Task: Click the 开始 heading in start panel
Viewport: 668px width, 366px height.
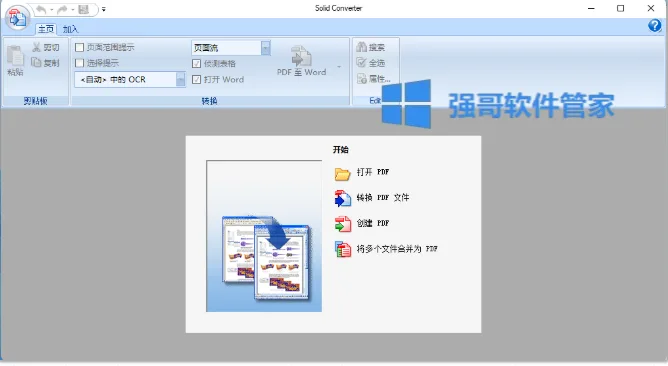Action: (341, 150)
